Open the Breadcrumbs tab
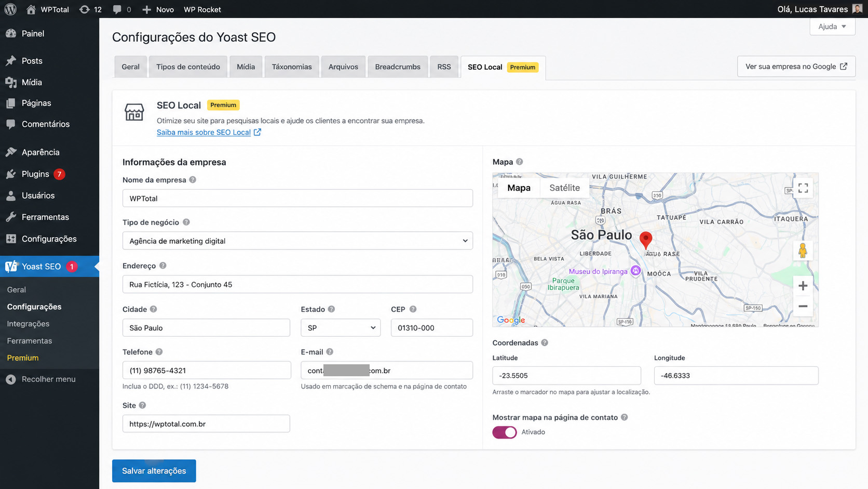The width and height of the screenshot is (868, 489). pos(398,67)
